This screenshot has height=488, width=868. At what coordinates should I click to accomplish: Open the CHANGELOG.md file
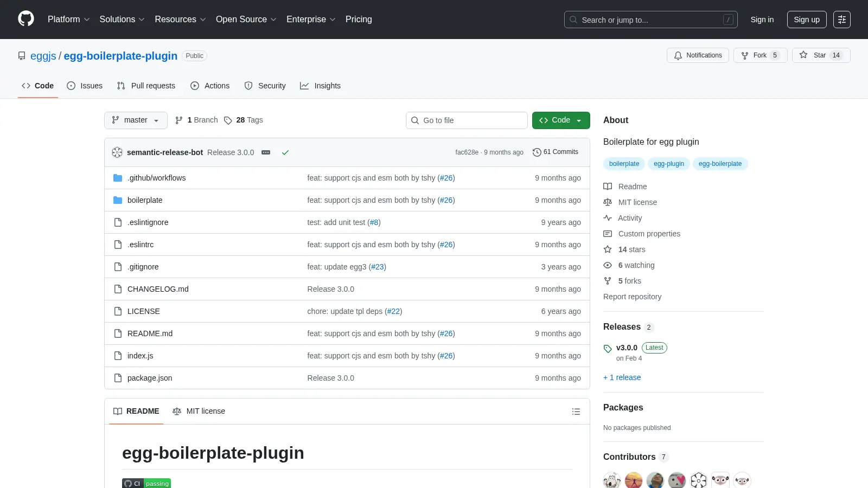click(x=158, y=289)
